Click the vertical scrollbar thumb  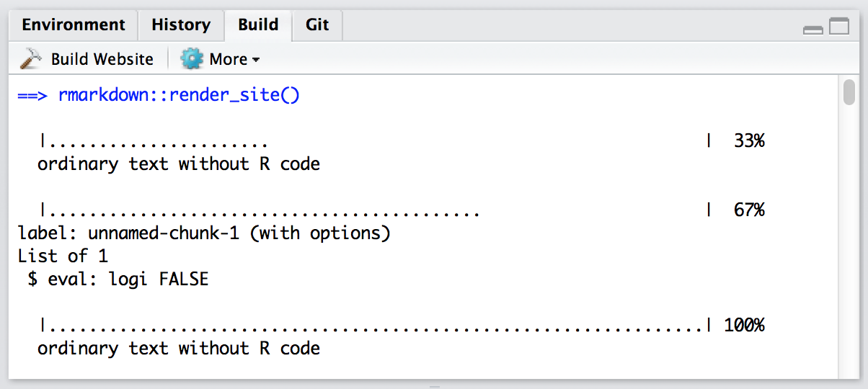click(x=849, y=94)
